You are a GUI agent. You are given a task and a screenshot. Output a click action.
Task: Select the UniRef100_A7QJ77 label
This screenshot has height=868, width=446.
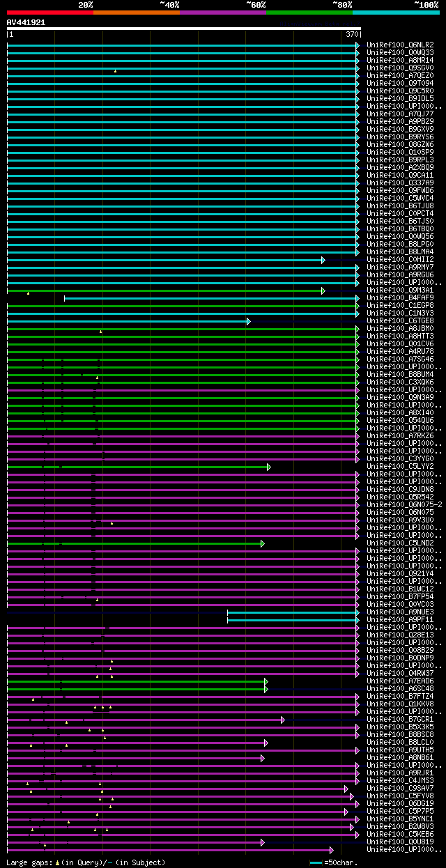coord(400,114)
